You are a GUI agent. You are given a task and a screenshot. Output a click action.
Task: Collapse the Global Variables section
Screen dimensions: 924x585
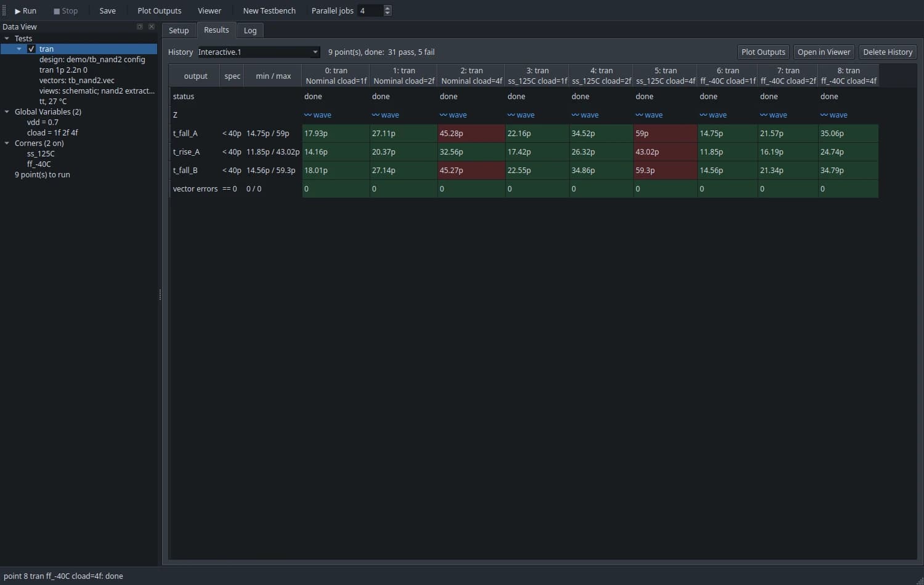pyautogui.click(x=7, y=112)
